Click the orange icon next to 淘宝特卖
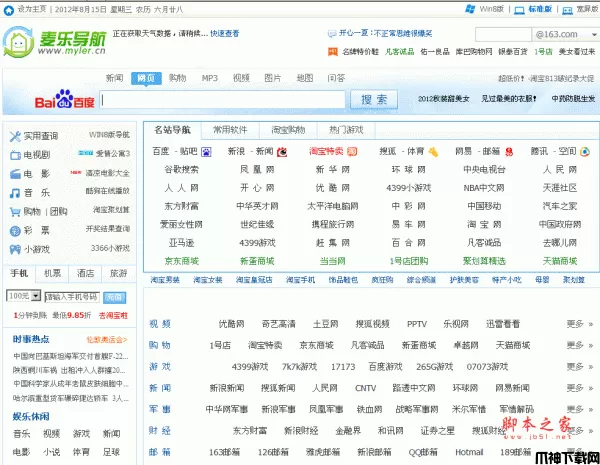The height and width of the screenshot is (465, 600). coord(352,152)
